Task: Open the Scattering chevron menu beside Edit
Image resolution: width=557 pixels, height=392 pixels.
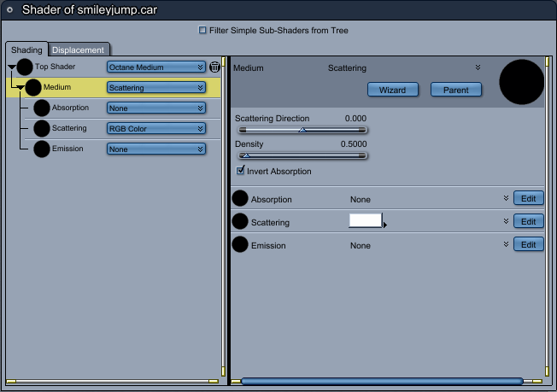Action: (506, 221)
